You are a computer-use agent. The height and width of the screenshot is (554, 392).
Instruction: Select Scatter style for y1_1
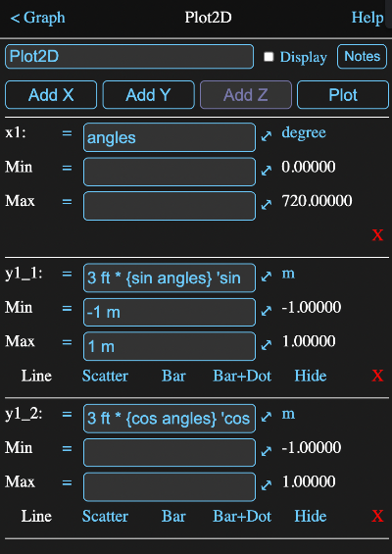(x=105, y=376)
